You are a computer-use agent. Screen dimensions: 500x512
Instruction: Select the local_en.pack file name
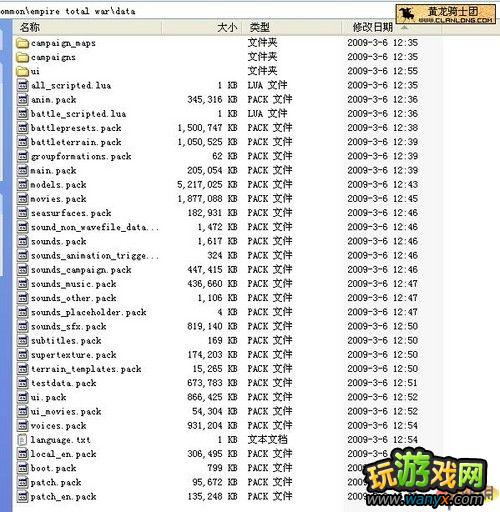pos(63,454)
